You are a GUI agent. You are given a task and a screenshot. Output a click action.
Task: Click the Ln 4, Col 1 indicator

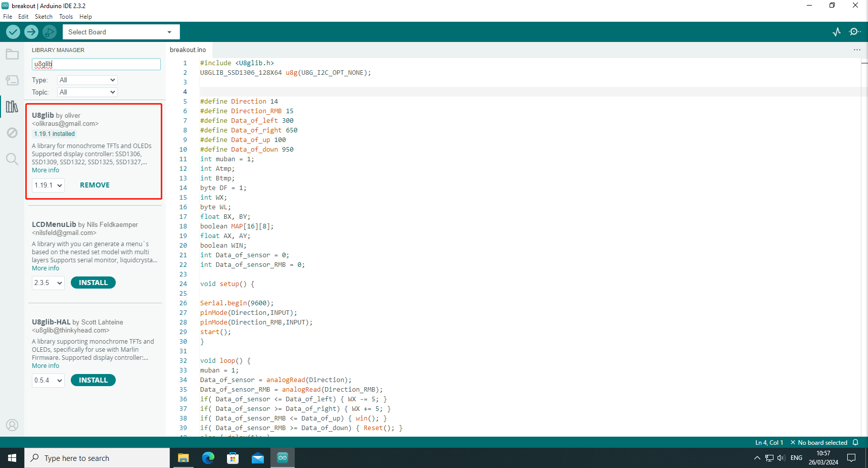click(769, 442)
